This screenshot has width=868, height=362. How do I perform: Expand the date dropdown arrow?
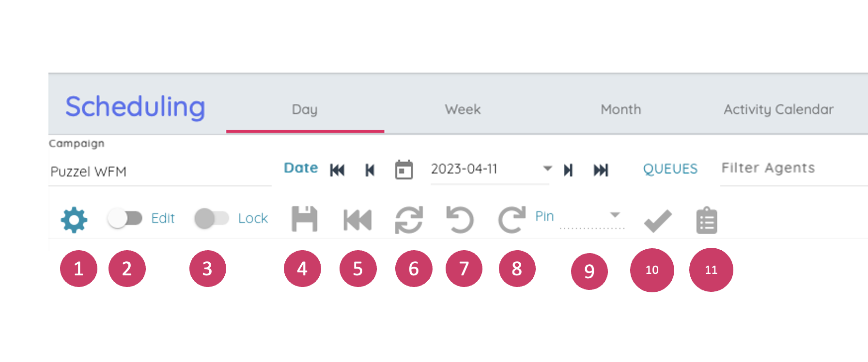547,168
